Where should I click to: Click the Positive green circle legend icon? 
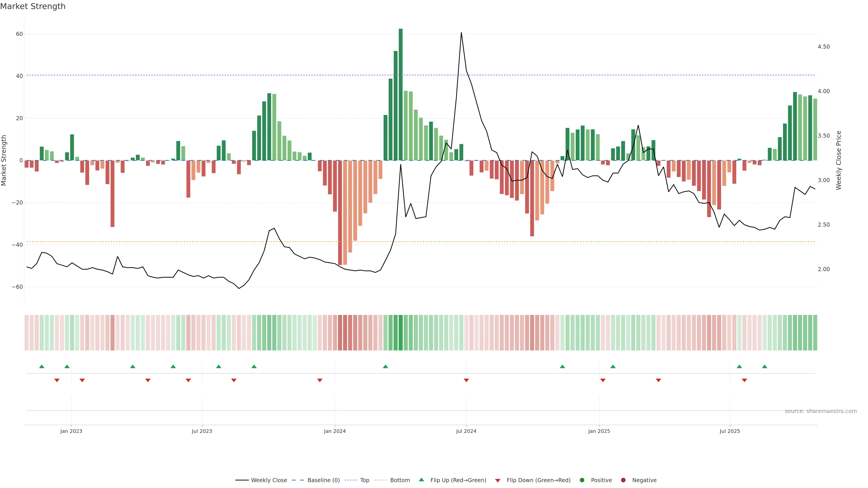582,480
